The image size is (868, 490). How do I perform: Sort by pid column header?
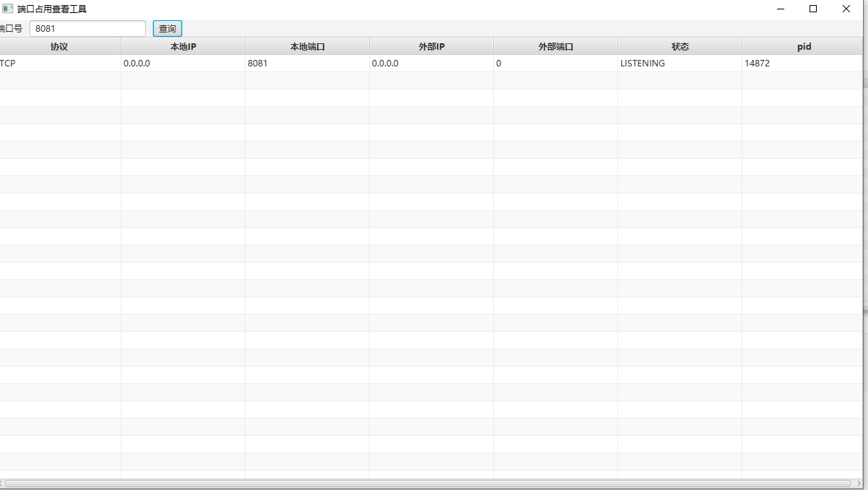(x=804, y=46)
